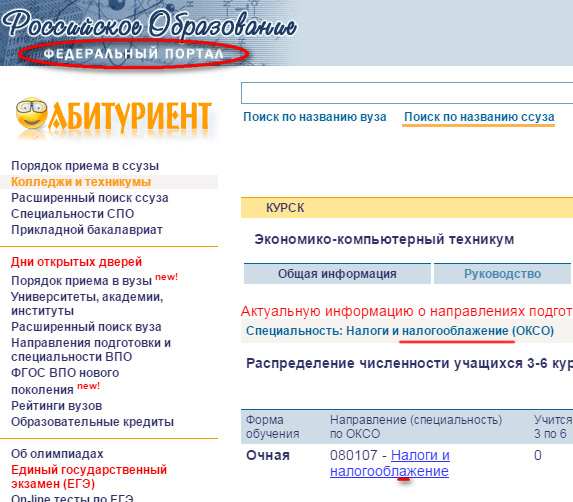Open the Руководство tab
Screen dimensions: 573x502
point(502,274)
